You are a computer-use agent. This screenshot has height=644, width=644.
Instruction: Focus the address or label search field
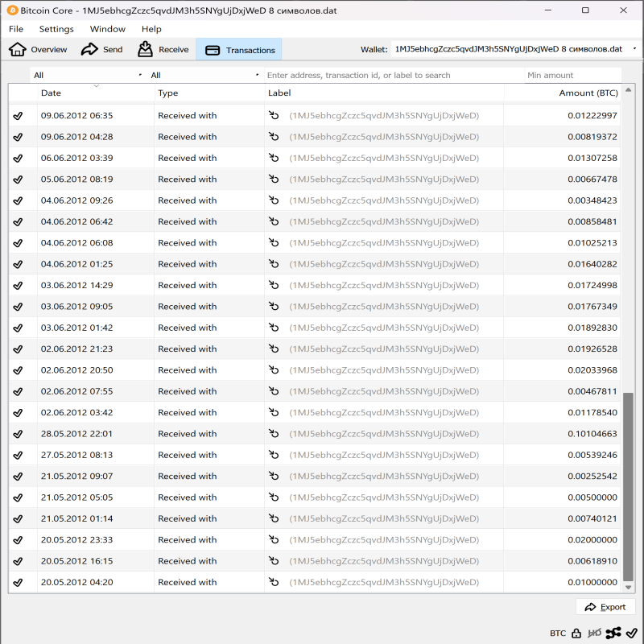click(394, 75)
